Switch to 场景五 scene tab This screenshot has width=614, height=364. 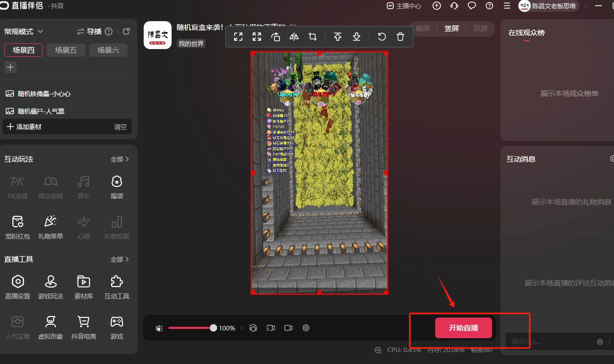[x=66, y=50]
